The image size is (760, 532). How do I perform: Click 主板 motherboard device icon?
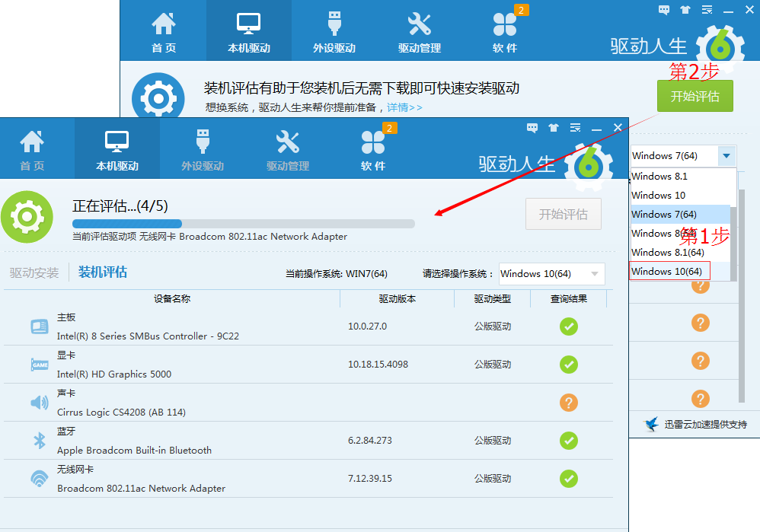pos(40,327)
